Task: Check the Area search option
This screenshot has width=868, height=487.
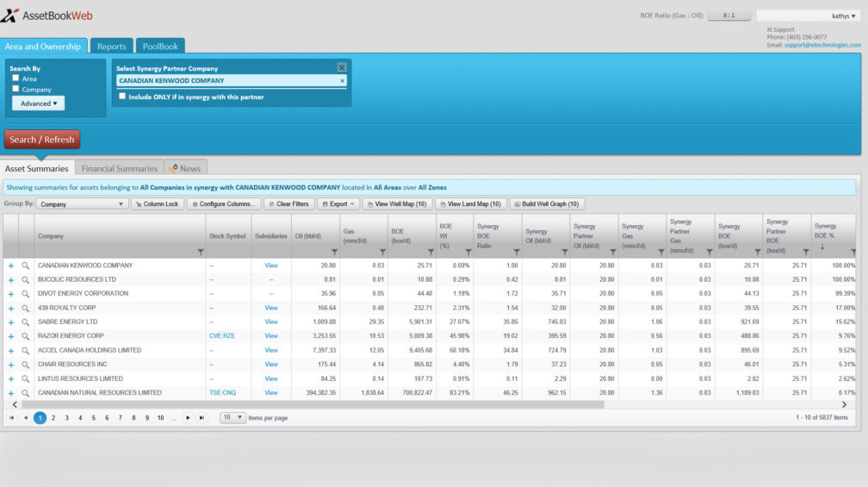Action: coord(15,78)
